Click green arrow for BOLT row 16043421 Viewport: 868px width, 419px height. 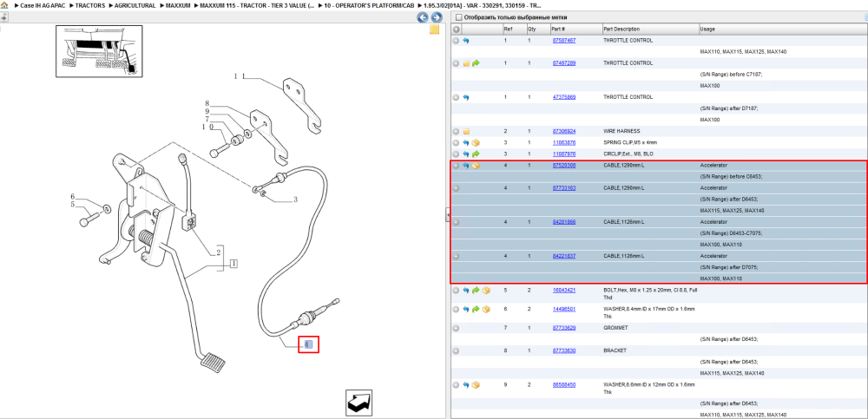(x=476, y=290)
